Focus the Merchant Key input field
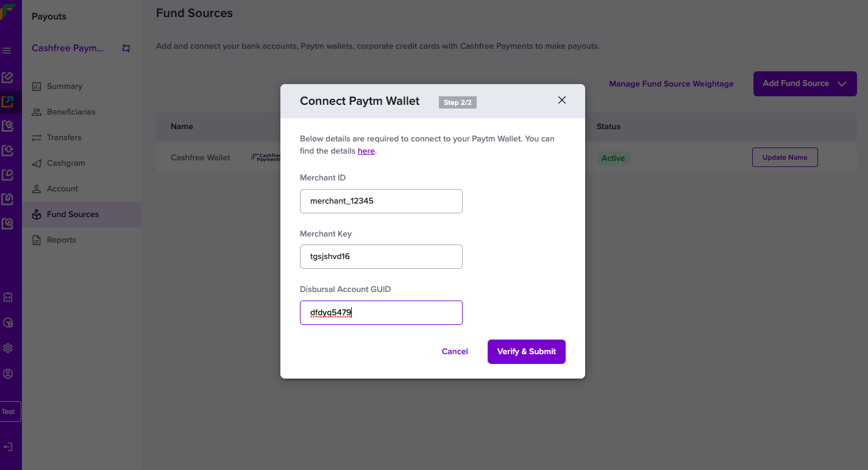Screen dimensions: 868x470 pyautogui.click(x=381, y=257)
